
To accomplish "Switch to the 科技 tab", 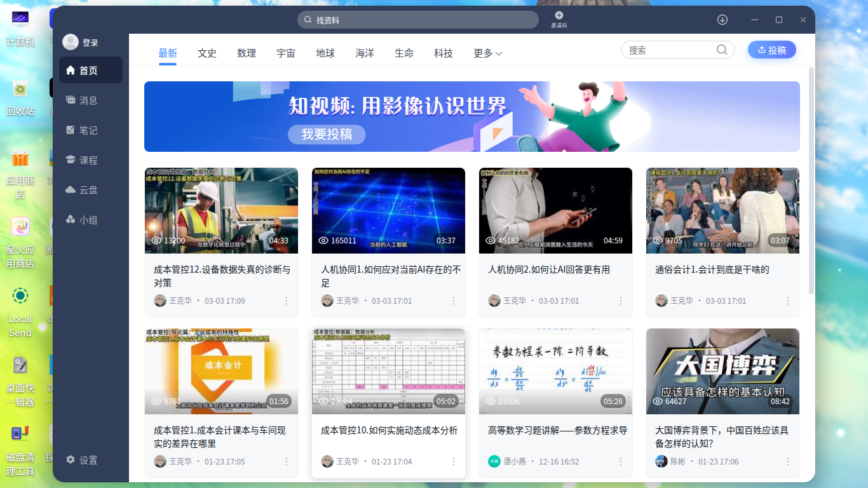I will click(444, 53).
